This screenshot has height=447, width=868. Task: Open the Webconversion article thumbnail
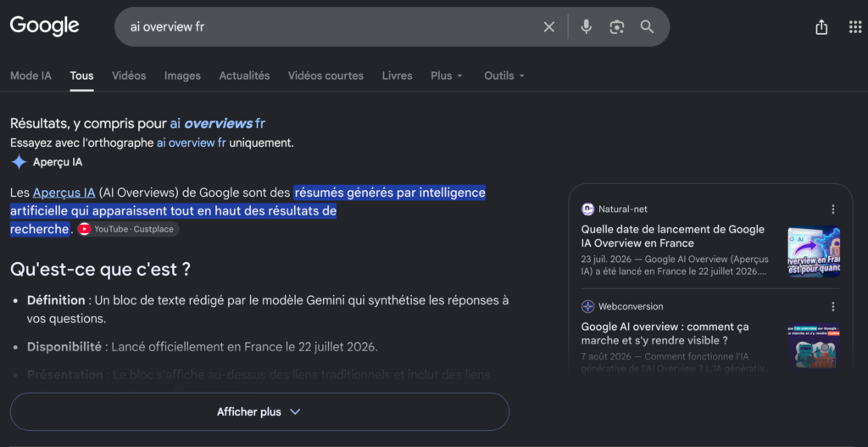[x=814, y=348]
